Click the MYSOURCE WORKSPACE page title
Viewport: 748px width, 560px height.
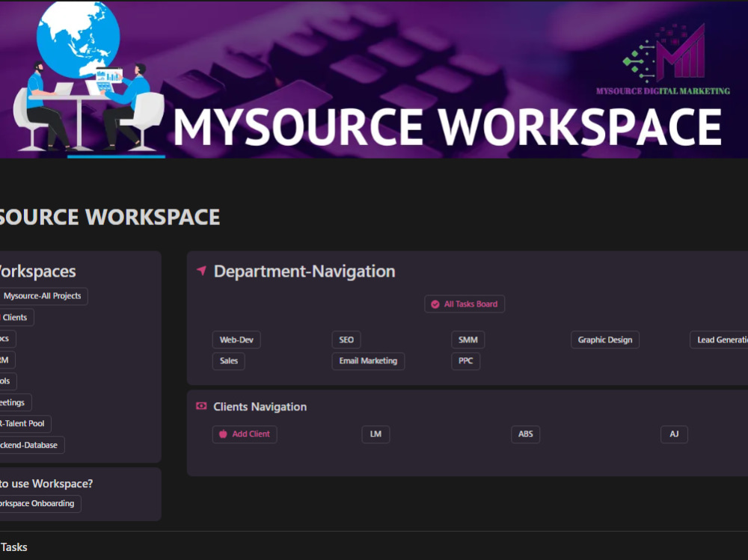110,217
